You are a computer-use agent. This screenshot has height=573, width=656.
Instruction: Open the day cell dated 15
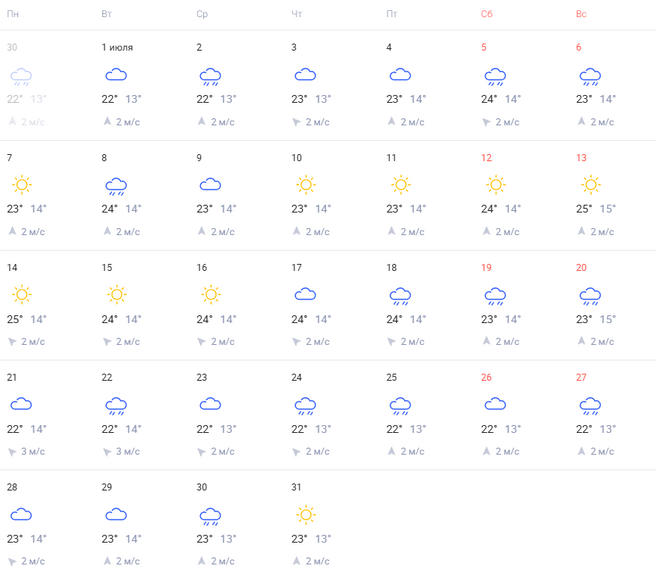coord(107,267)
